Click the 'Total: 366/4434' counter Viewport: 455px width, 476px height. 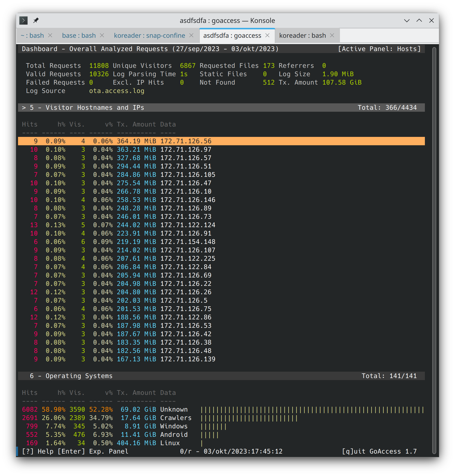387,108
